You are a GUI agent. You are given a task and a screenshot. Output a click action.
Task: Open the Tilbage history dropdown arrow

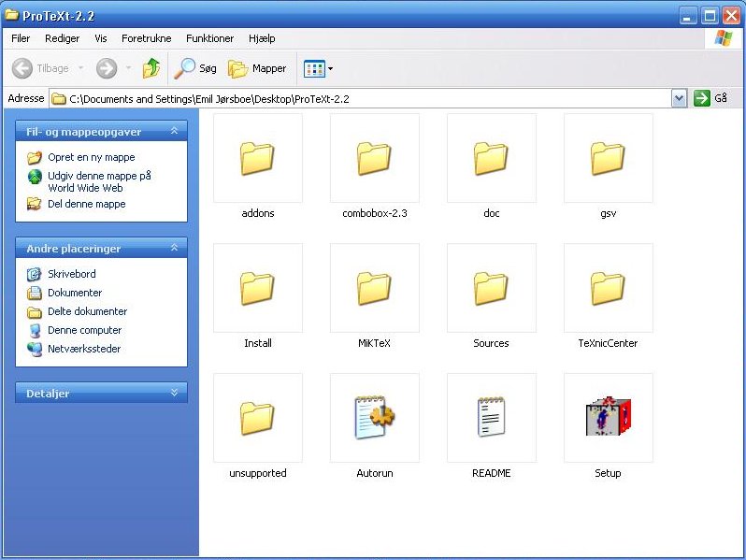(x=81, y=68)
